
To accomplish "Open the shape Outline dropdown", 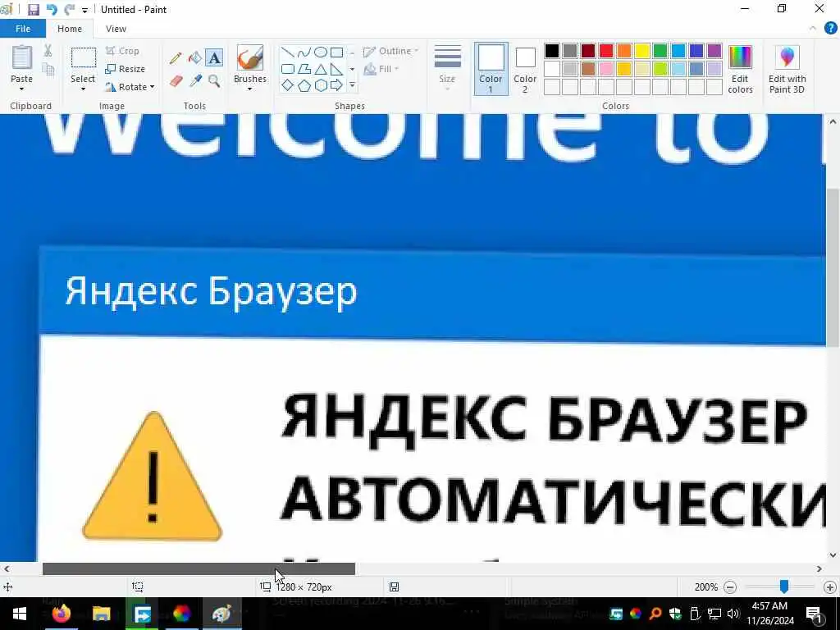I will pyautogui.click(x=390, y=51).
